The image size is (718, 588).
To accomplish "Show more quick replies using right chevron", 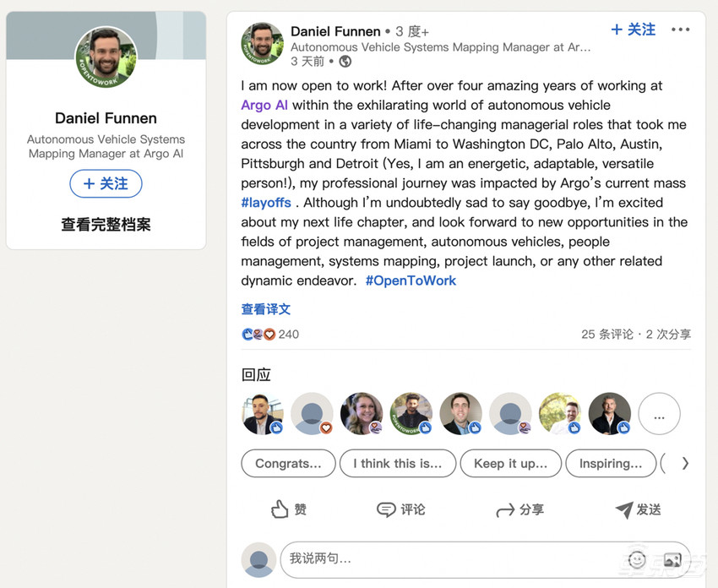I will click(x=684, y=463).
